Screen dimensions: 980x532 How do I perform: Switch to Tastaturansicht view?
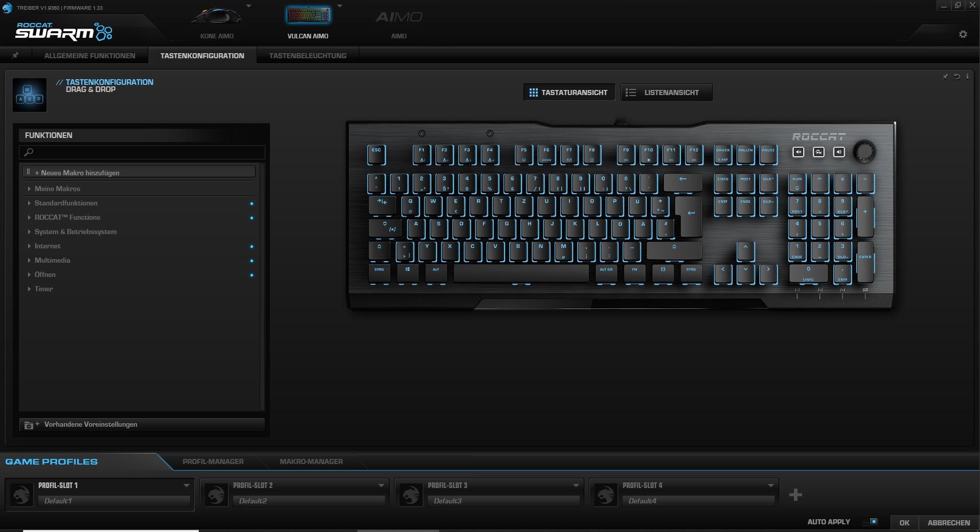tap(569, 92)
